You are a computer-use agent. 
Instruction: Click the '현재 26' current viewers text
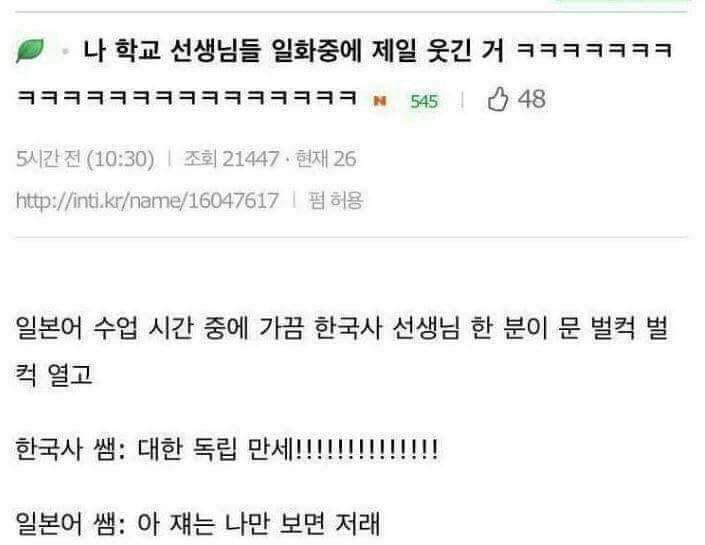[326, 159]
